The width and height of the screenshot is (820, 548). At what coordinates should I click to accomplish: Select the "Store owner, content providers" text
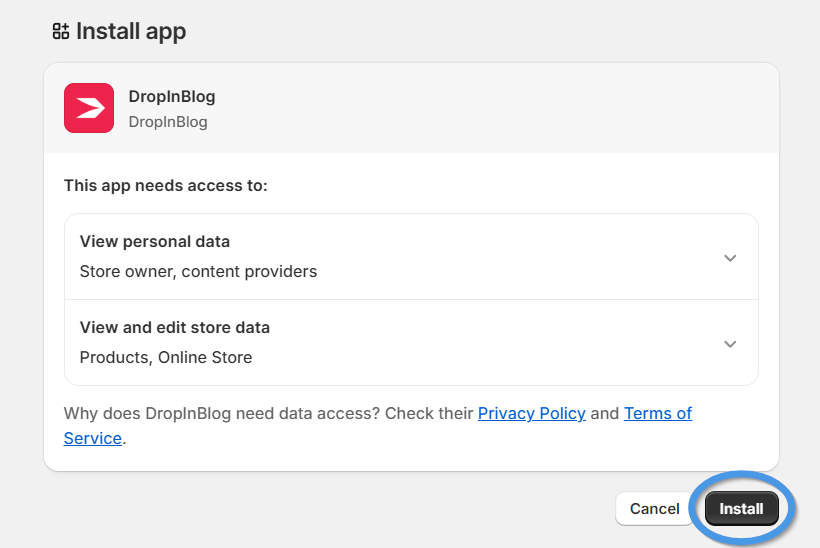198,271
